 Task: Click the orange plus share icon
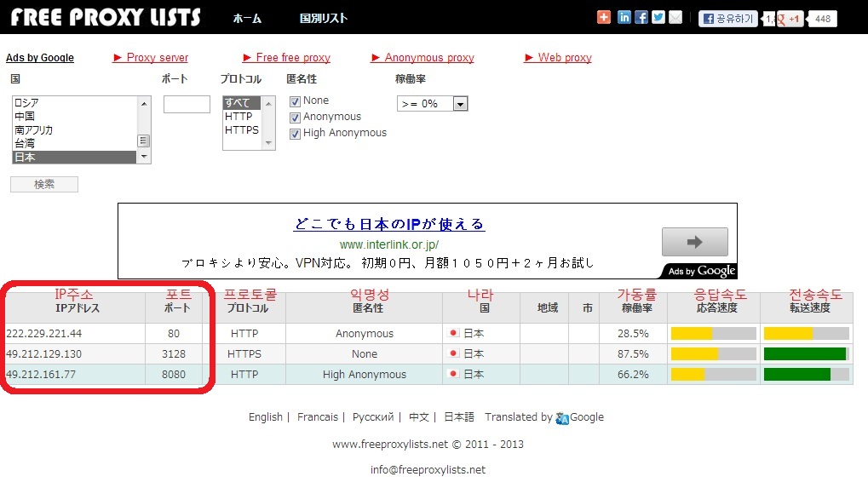click(x=604, y=18)
